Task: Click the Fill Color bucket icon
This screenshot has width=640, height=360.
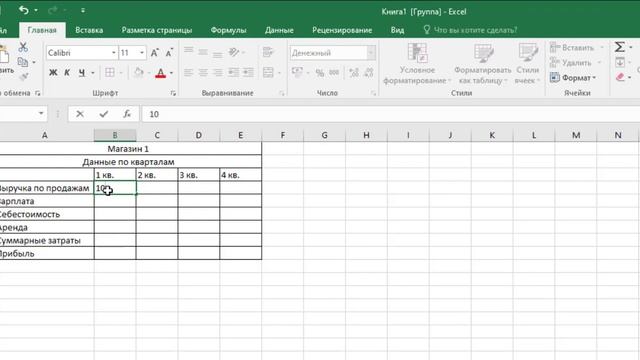Action: [x=139, y=73]
